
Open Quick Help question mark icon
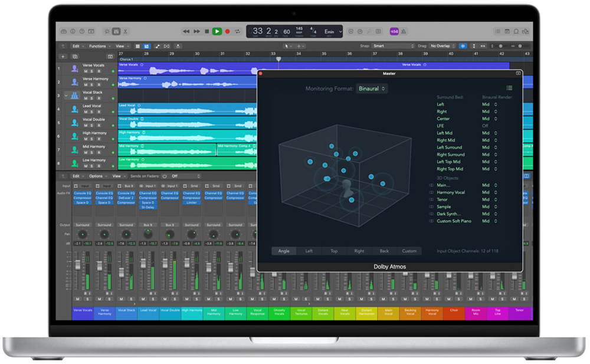81,32
